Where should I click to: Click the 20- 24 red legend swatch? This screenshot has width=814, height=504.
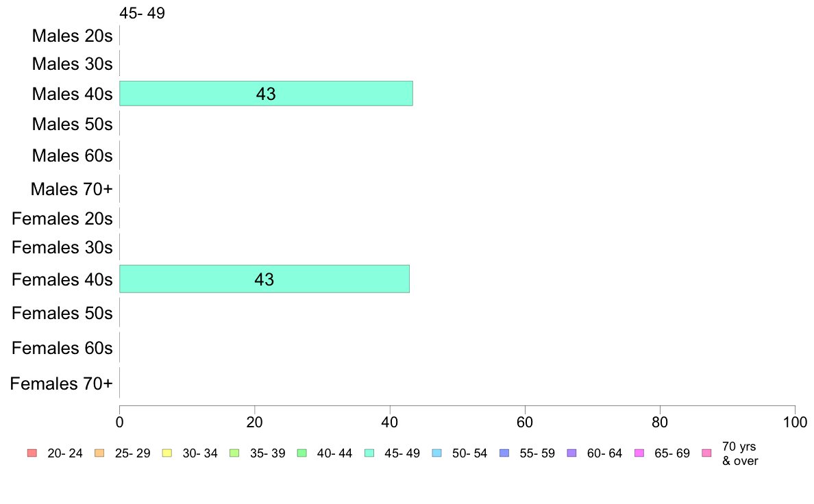[32, 453]
